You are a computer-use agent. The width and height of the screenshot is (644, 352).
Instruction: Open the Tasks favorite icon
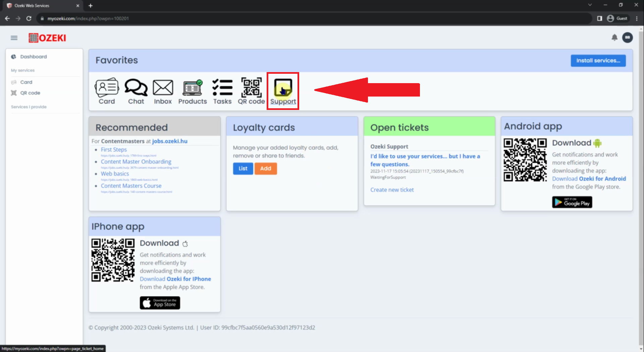222,91
